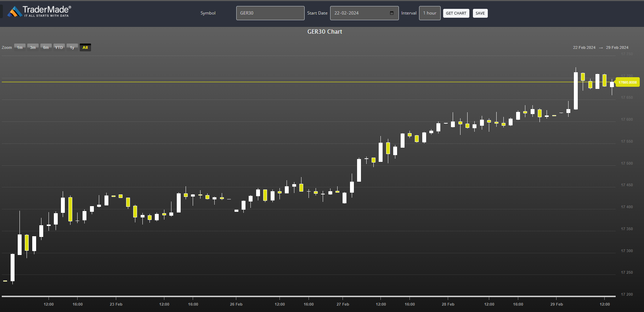The image size is (644, 312).
Task: Click the 17 650 y-axis label
Action: pyautogui.click(x=627, y=97)
